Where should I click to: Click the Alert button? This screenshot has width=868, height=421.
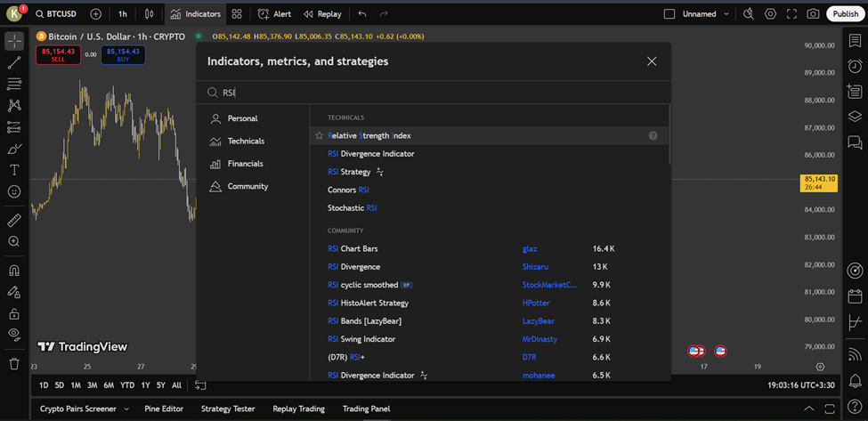tap(274, 14)
